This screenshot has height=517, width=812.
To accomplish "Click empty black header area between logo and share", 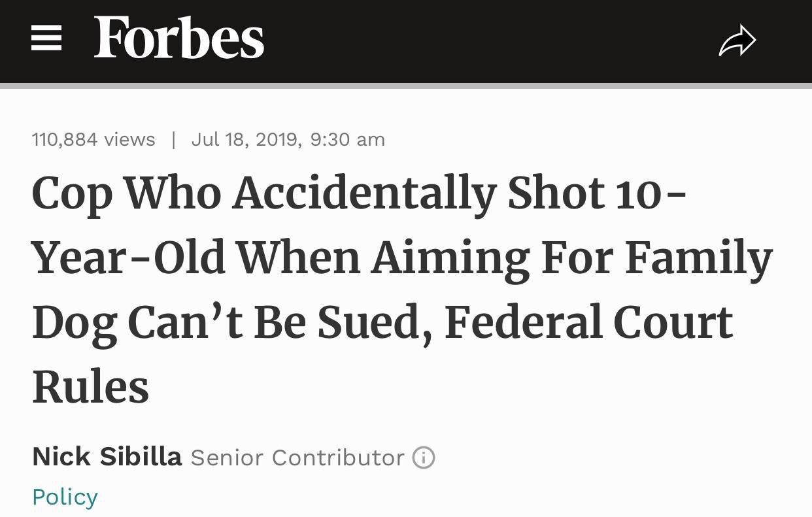I will [x=490, y=41].
